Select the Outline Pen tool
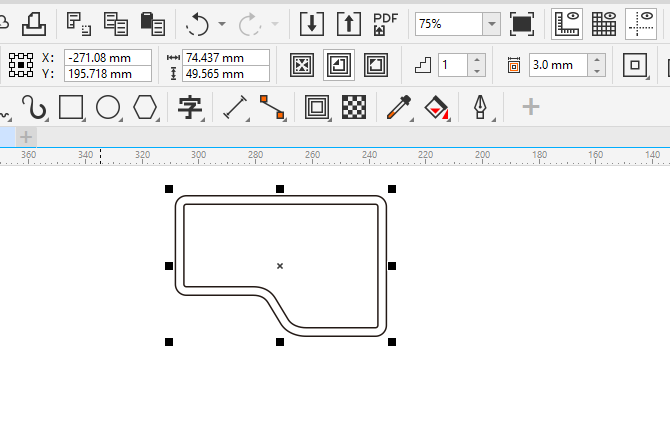This screenshot has width=670, height=428. 481,107
